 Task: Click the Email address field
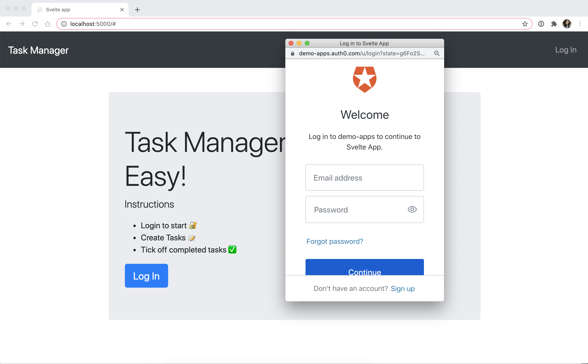tap(364, 178)
